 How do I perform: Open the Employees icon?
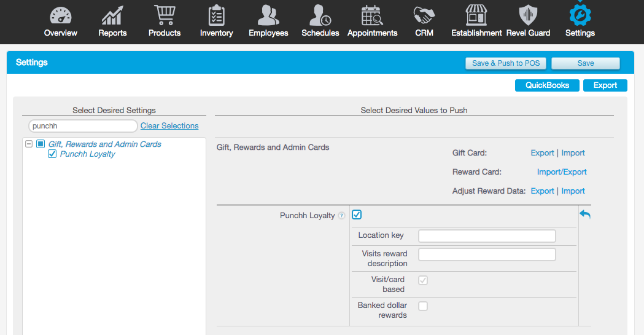268,15
